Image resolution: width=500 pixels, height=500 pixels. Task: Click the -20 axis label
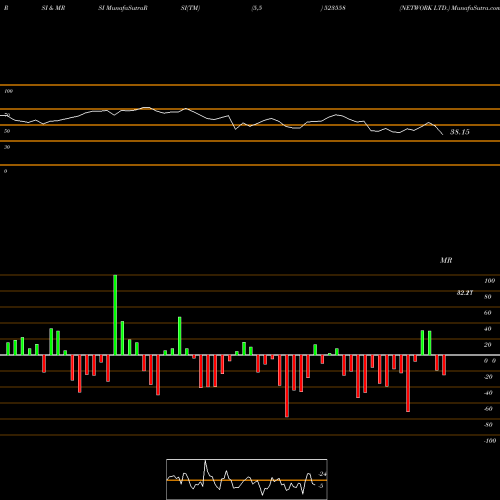coord(488,377)
